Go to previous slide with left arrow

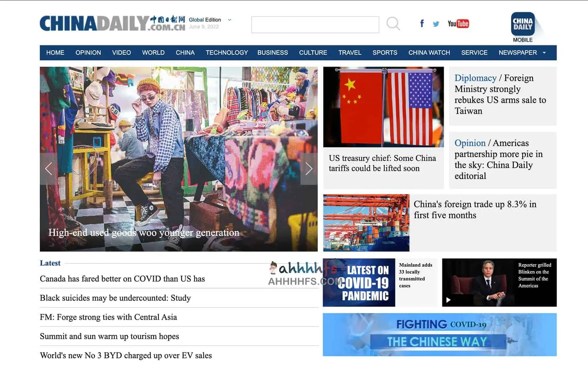49,169
